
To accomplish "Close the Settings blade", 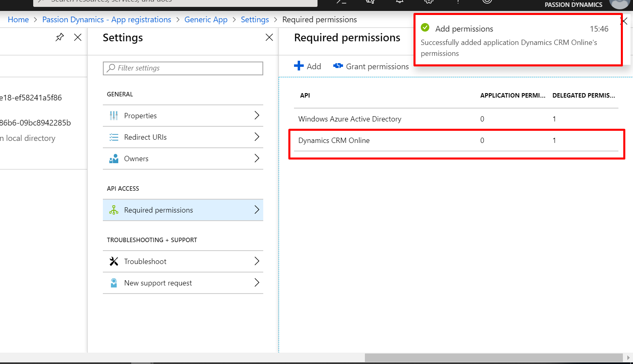I will click(269, 37).
